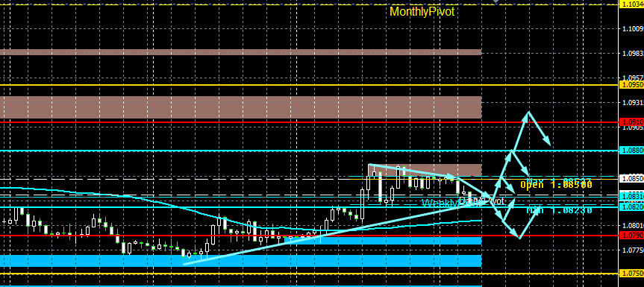Select the 'Min 1.08230' cyan text

click(560, 210)
